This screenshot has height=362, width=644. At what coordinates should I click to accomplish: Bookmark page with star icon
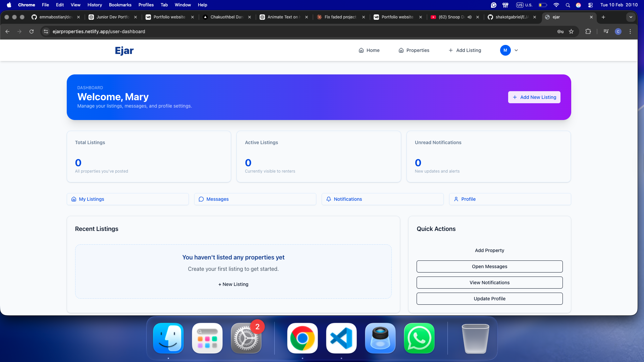(571, 32)
